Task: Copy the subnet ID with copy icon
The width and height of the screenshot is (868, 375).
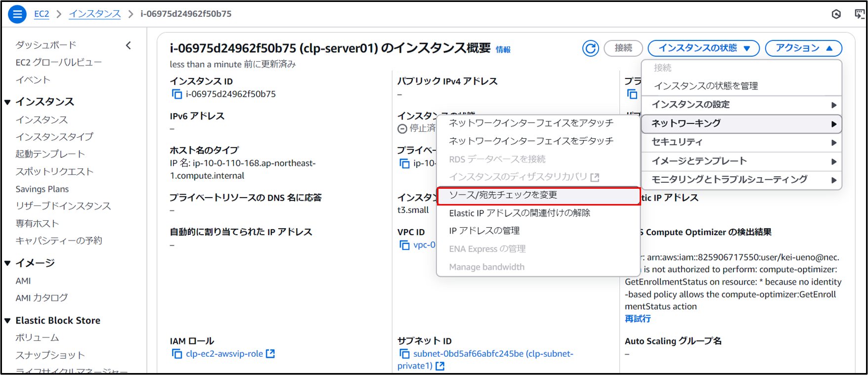Action: coord(404,354)
